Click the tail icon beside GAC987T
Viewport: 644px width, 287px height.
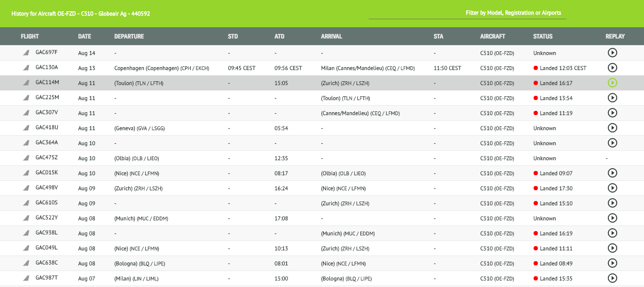point(26,279)
